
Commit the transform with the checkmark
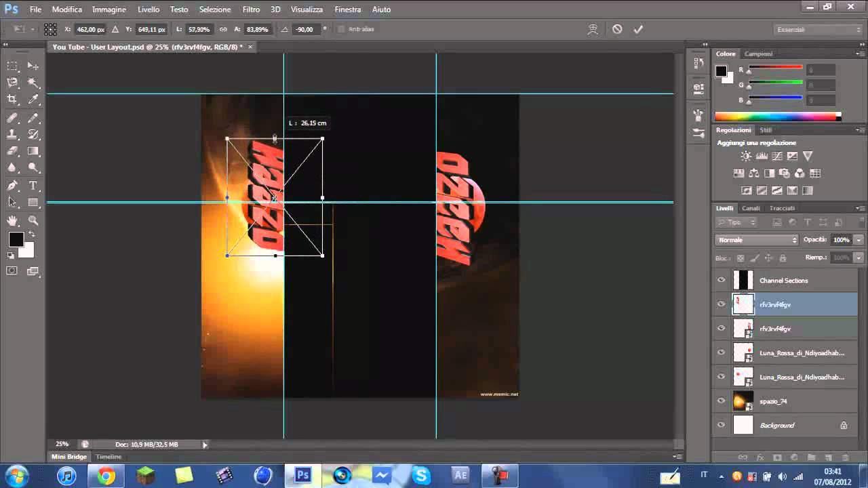(638, 29)
